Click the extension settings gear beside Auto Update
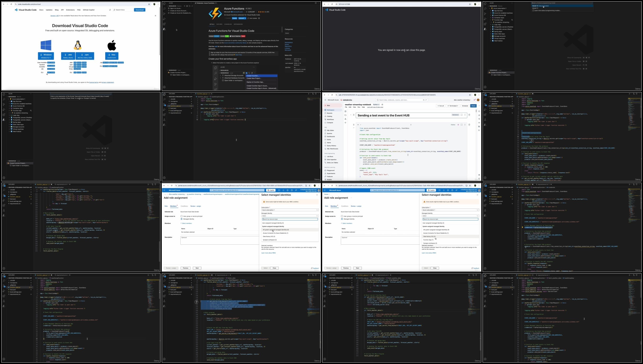Image resolution: width=643 pixels, height=364 pixels. 259,18
